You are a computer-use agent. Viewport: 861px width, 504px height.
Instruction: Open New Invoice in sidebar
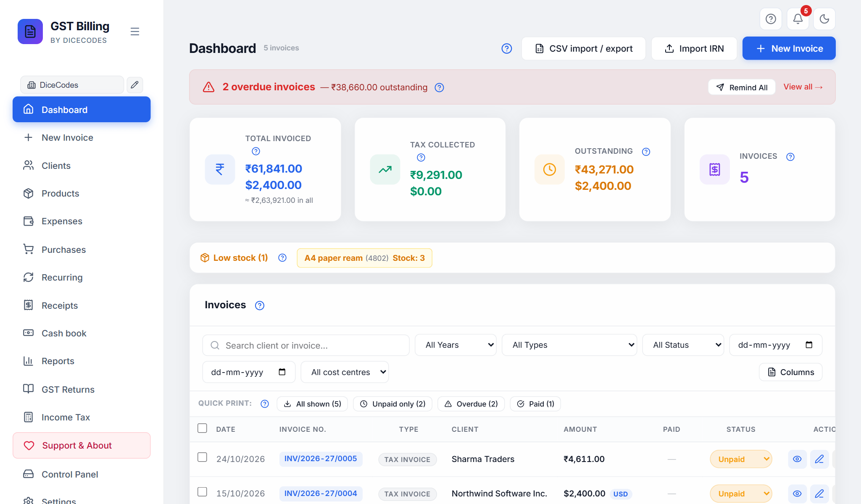click(82, 137)
